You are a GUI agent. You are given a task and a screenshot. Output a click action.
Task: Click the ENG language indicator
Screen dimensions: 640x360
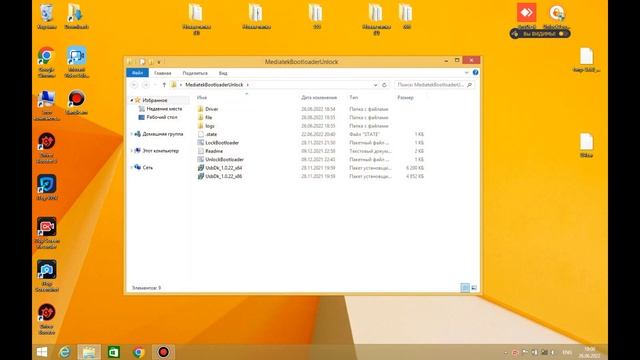point(567,352)
